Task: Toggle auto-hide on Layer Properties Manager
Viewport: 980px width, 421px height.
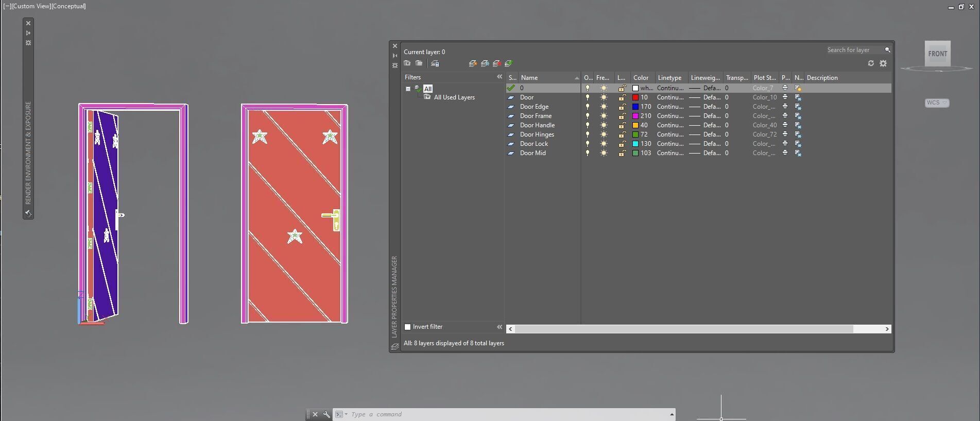Action: click(x=395, y=56)
